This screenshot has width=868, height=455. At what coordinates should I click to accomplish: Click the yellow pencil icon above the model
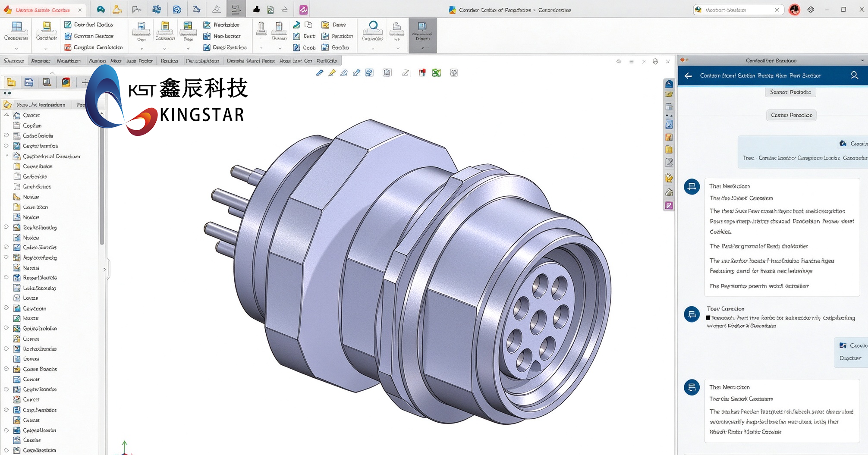coord(332,73)
